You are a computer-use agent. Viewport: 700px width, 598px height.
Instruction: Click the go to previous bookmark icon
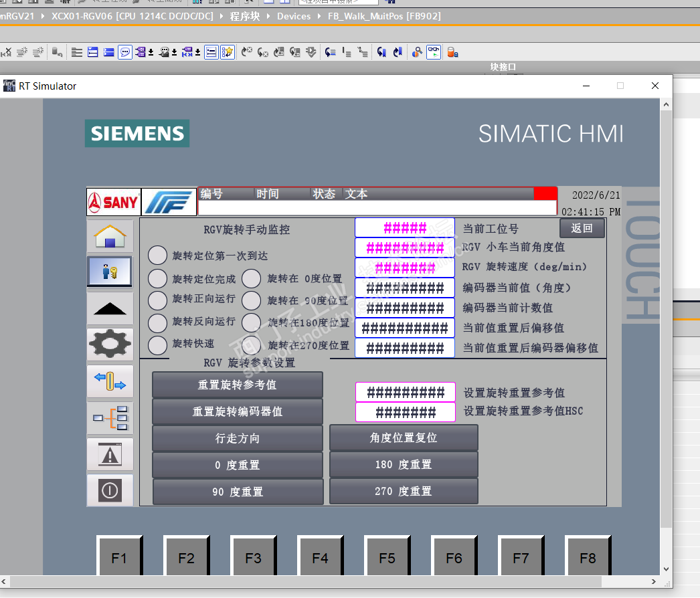(398, 53)
